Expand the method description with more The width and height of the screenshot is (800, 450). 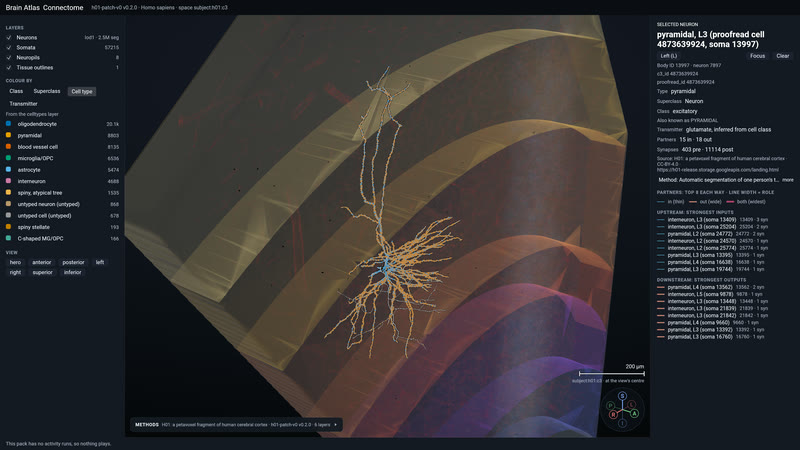pos(788,180)
